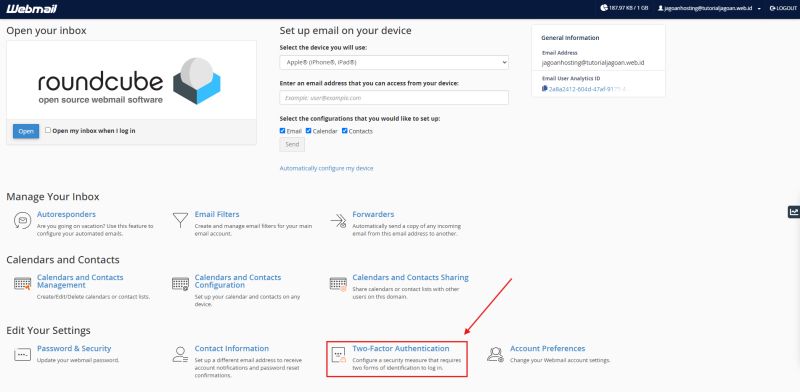The width and height of the screenshot is (800, 392).
Task: Click the Two-Factor Authentication icon
Action: tap(339, 355)
